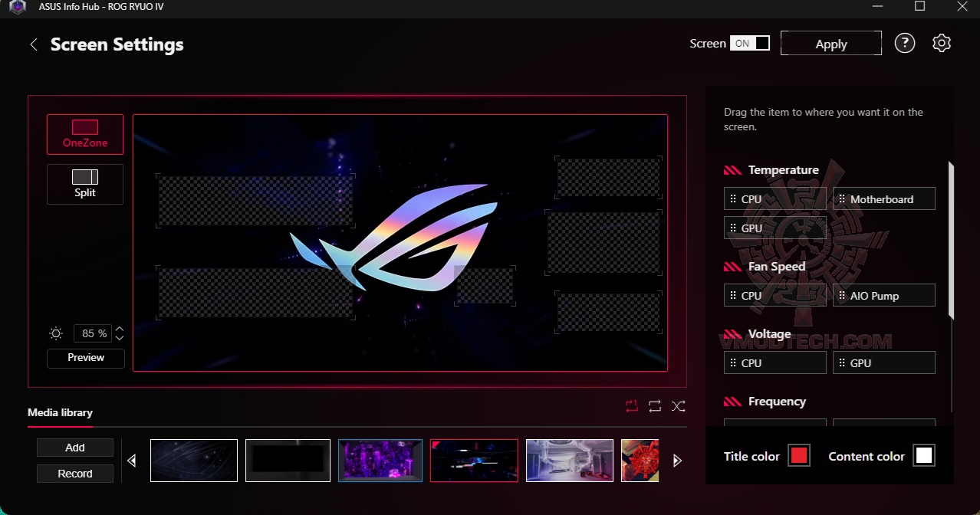This screenshot has height=515, width=980.
Task: Pick the white Content color swatch
Action: tap(924, 456)
